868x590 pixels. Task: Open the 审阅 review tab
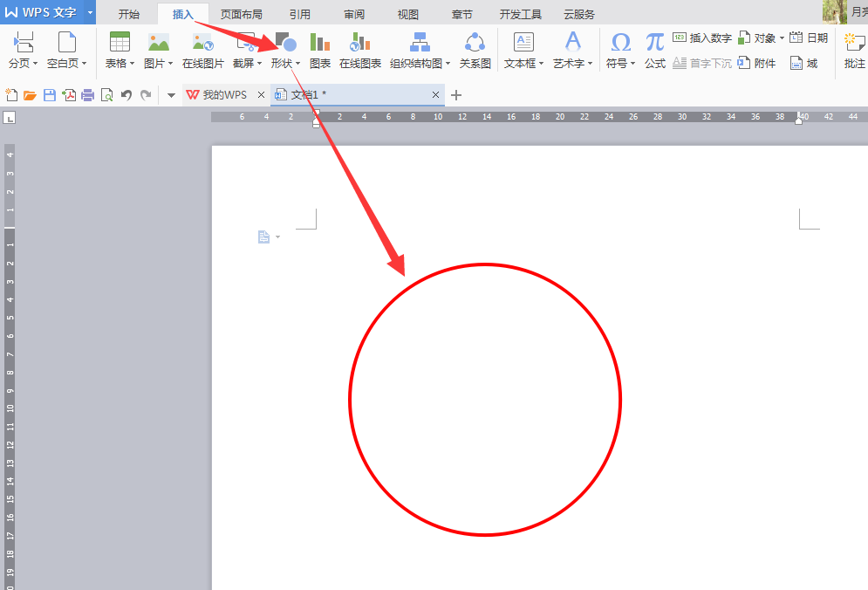coord(354,15)
